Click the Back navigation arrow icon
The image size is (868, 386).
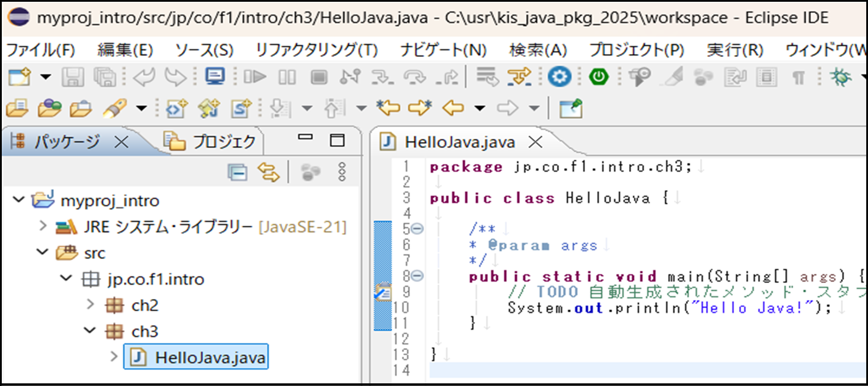454,108
